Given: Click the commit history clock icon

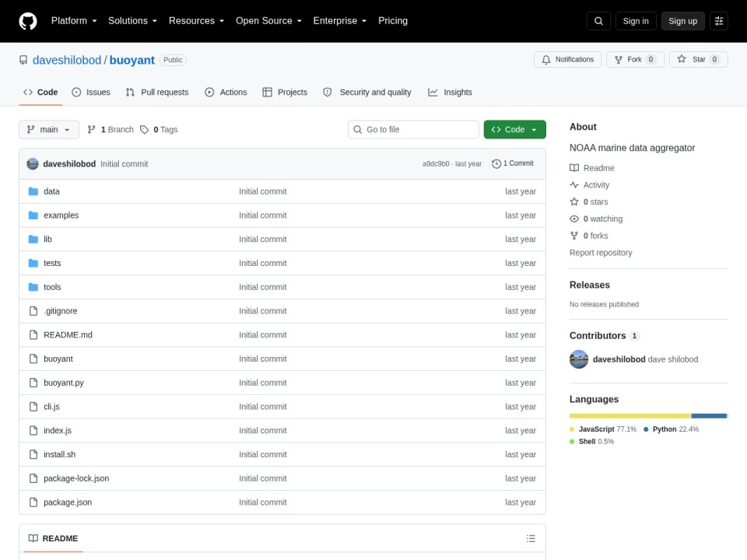Looking at the screenshot, I should (496, 163).
